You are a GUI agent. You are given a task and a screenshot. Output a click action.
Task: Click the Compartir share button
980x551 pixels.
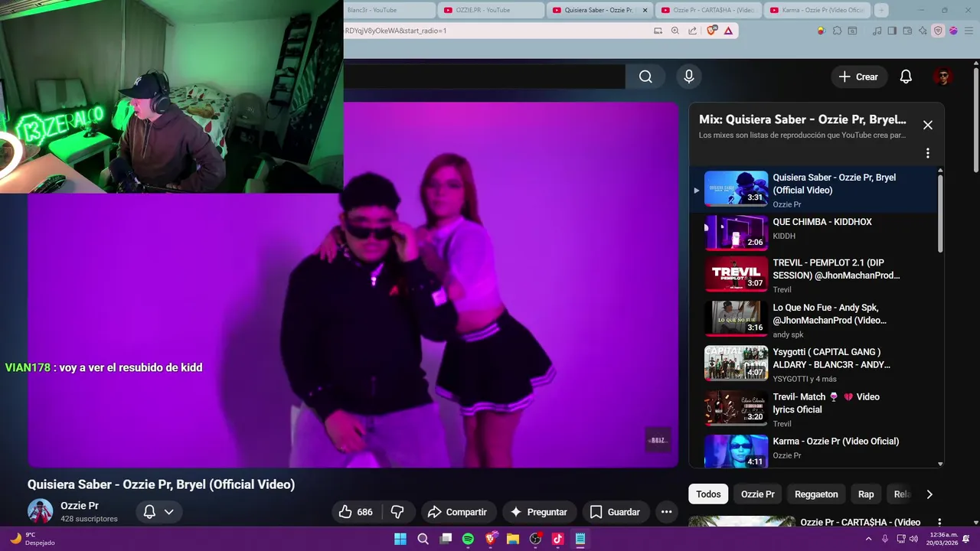(x=457, y=512)
